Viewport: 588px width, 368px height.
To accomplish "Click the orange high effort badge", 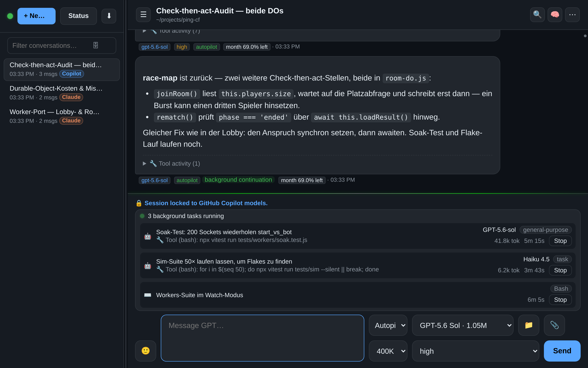I will coord(182,47).
